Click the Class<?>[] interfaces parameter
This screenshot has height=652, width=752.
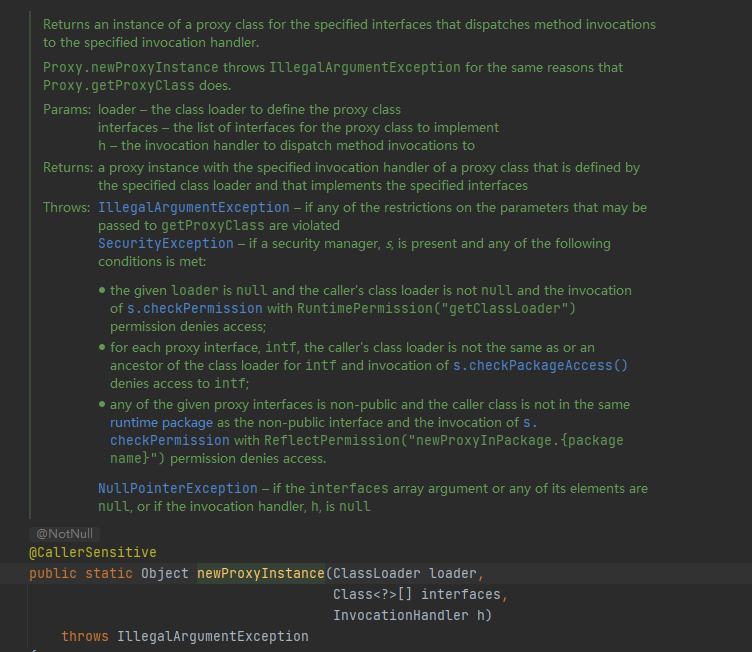click(418, 594)
